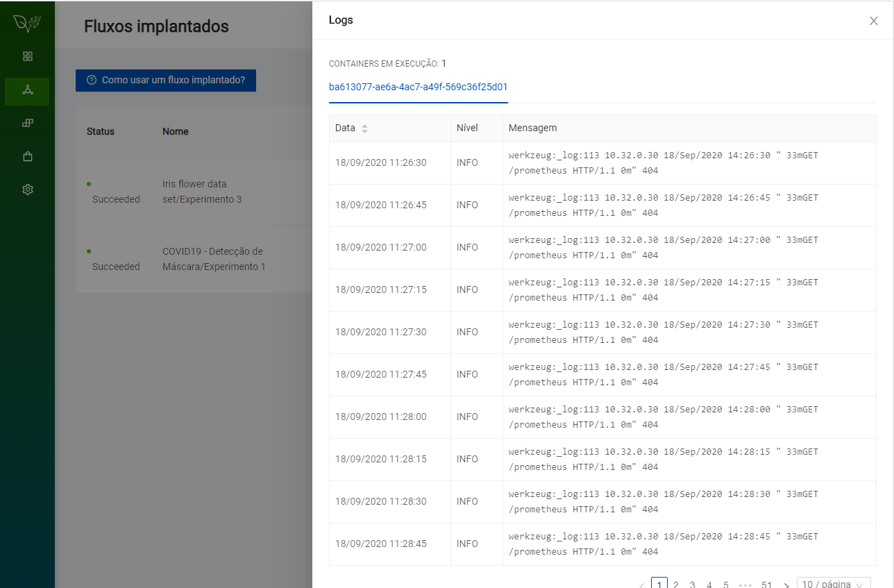Click the Data column header

390,128
